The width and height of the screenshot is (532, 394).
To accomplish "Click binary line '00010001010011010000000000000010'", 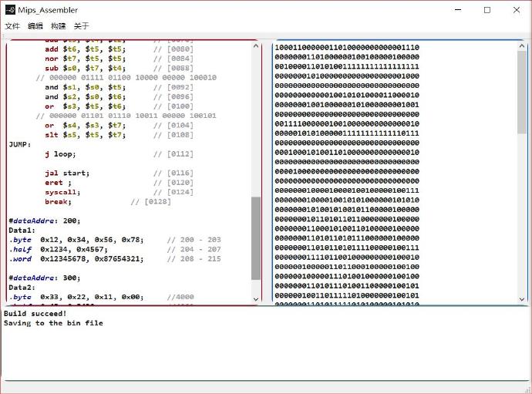I will pyautogui.click(x=347, y=153).
